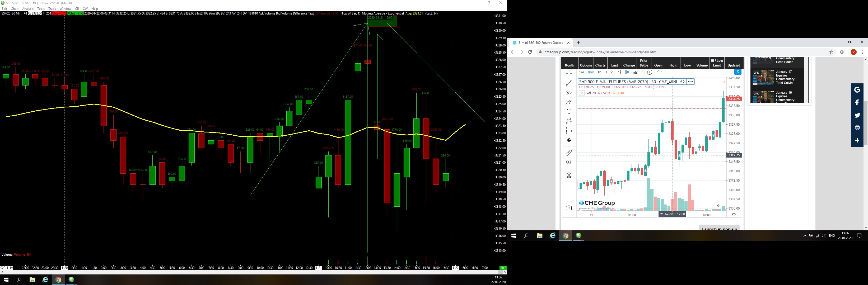Screen dimensions: 868x285
Task: Click the browser address bar URL
Action: [x=601, y=52]
